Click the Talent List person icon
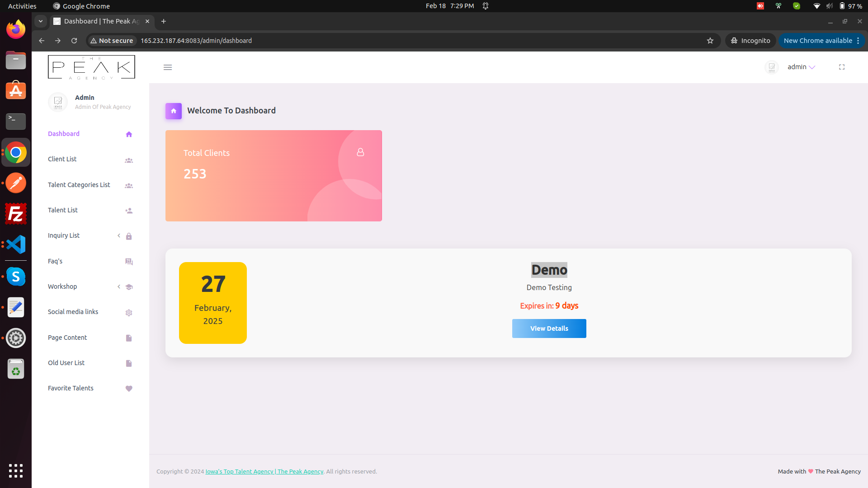868x488 pixels. coord(129,211)
